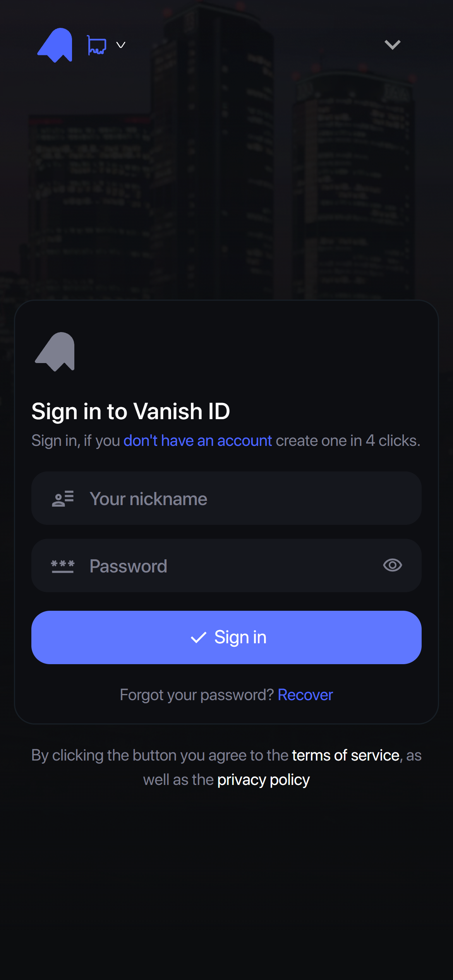Click the "Sign in to Vanish ID" heading
453x980 pixels.
(131, 411)
